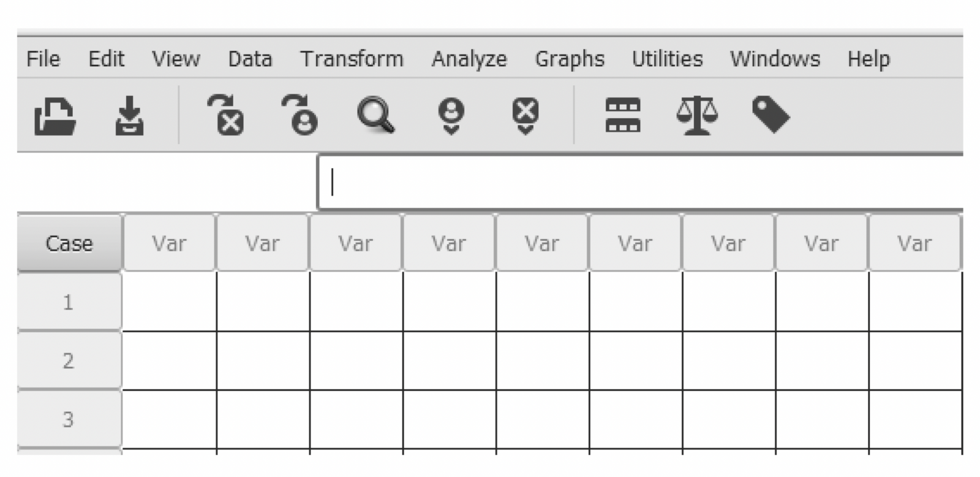Open the Data menu

pyautogui.click(x=250, y=59)
